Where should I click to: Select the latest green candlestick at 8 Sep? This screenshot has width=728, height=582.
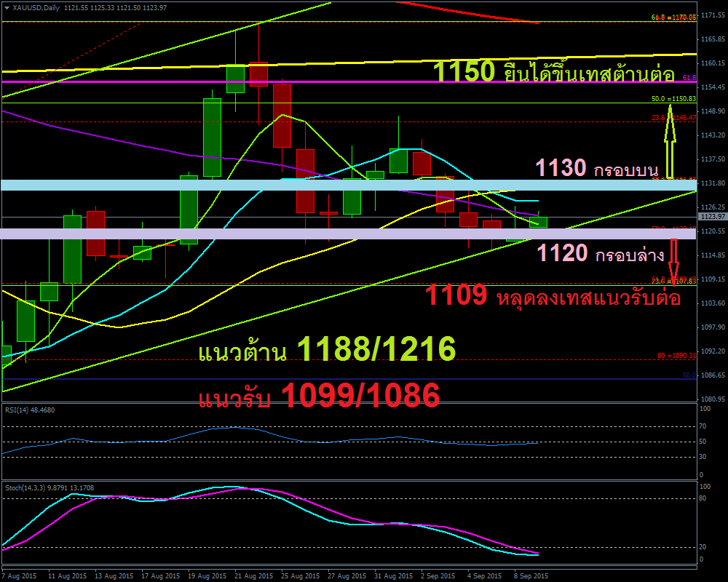click(x=538, y=221)
